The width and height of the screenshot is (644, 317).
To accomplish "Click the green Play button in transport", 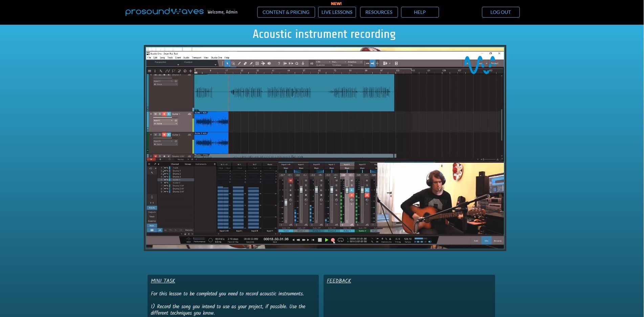I will coord(327,240).
